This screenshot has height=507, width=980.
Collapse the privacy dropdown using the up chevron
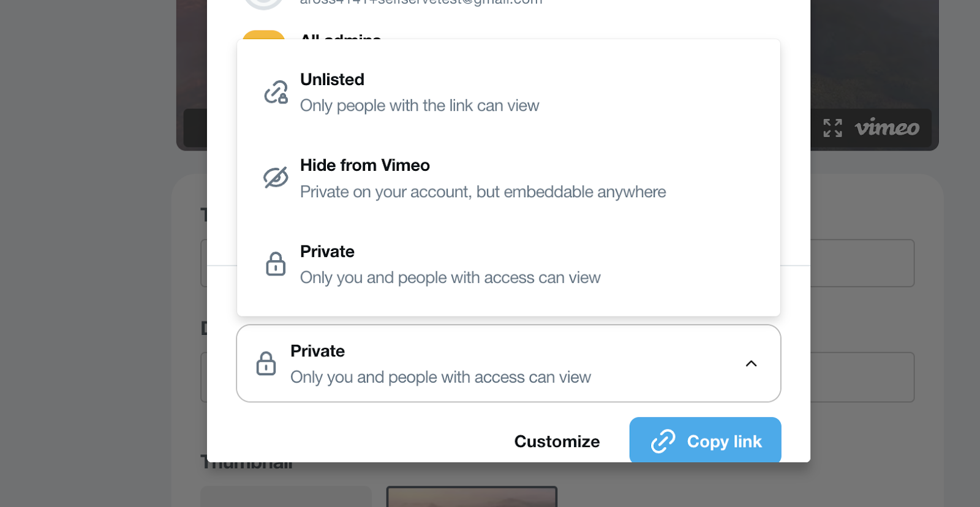pos(751,364)
